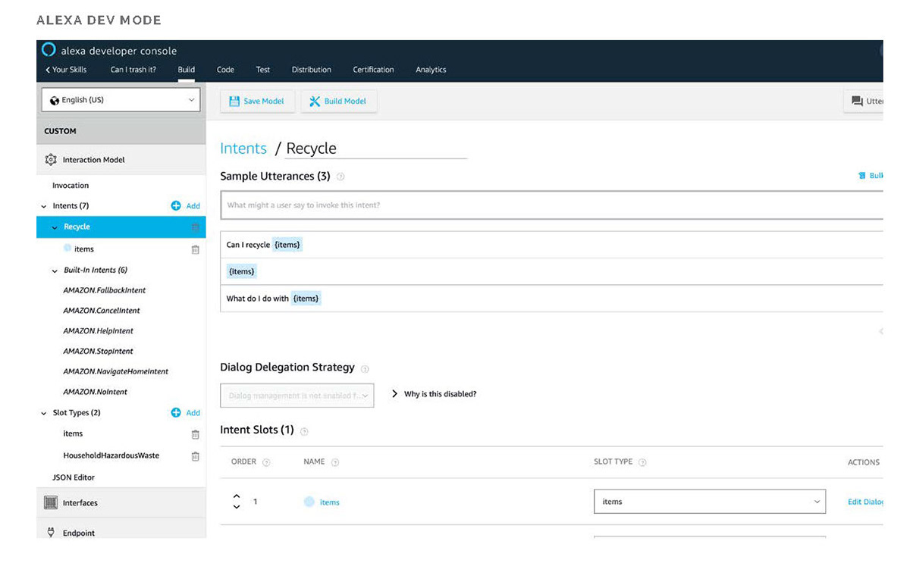
Task: Click the Intents breadcrumb link
Action: (243, 149)
